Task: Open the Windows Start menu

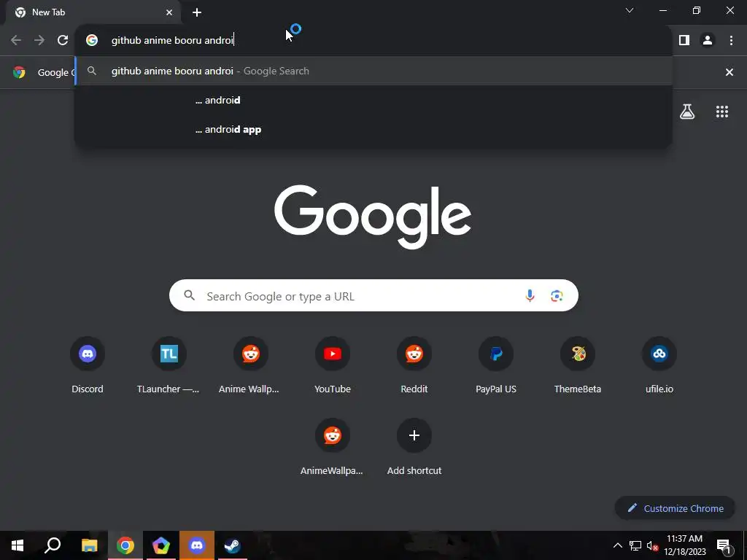Action: (x=18, y=545)
